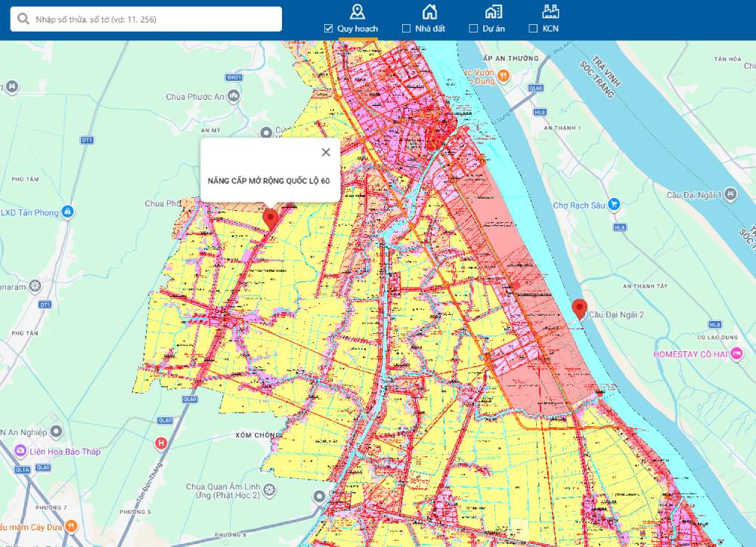
Task: Close the Quốc Lộ 60 info popup
Action: coord(326,152)
